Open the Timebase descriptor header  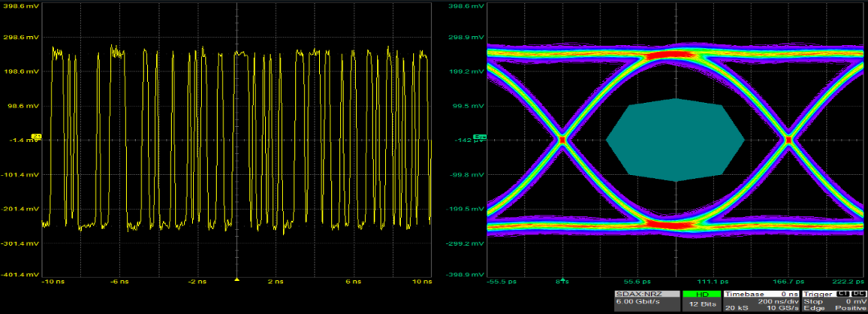[x=761, y=294]
